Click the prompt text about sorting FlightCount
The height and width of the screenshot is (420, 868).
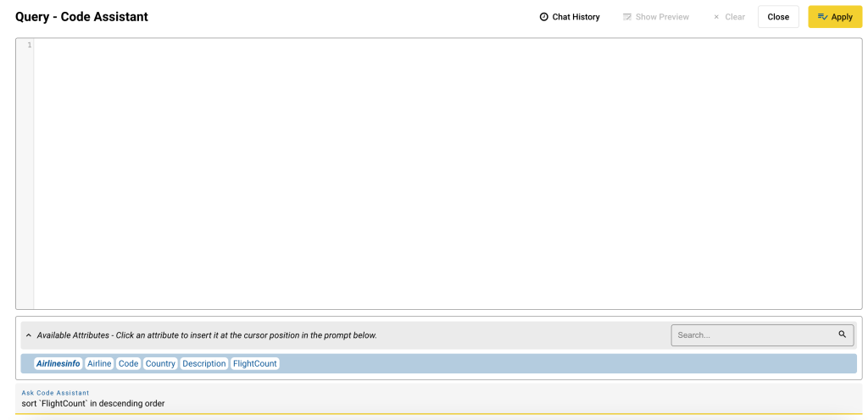pyautogui.click(x=93, y=404)
